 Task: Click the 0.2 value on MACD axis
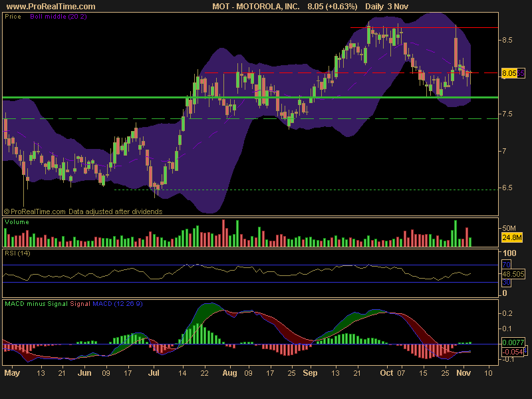(507, 313)
